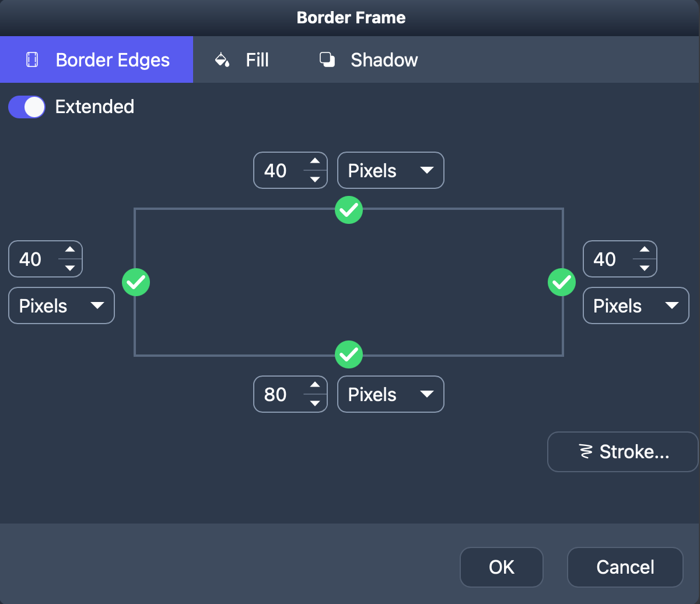Toggle the Extended switch off
Viewport: 700px width, 604px height.
point(27,107)
